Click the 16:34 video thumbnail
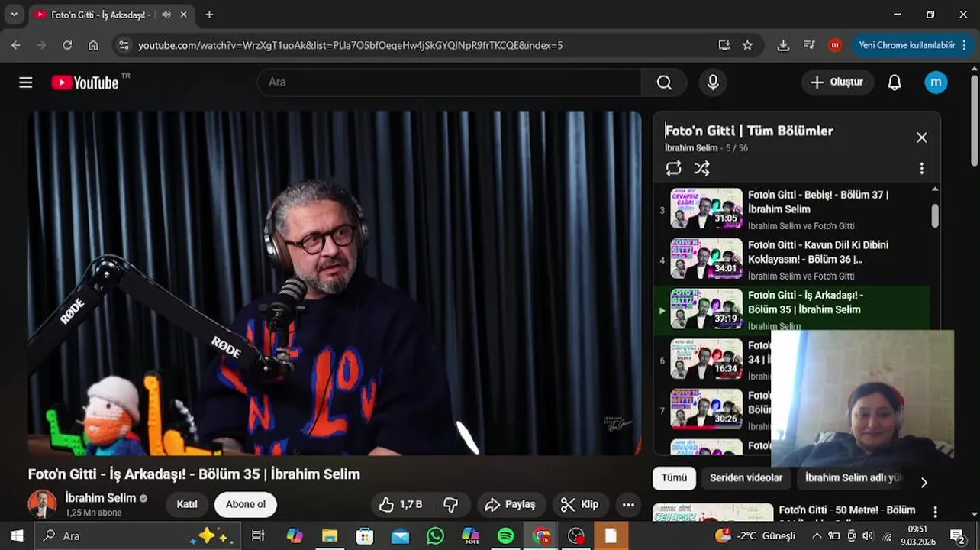The width and height of the screenshot is (980, 550). (706, 359)
